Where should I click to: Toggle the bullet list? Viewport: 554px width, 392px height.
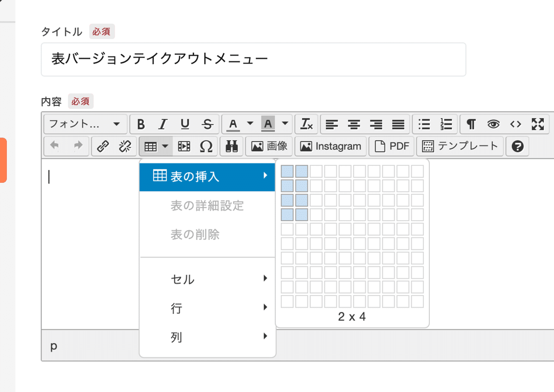423,124
